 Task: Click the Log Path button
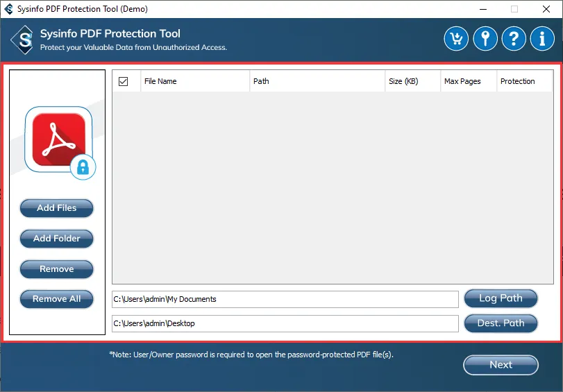coord(501,298)
